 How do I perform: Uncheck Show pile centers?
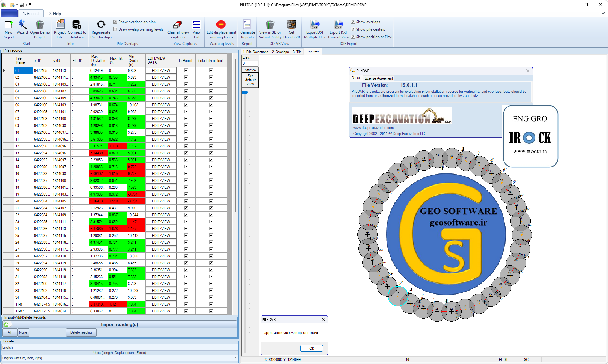353,29
